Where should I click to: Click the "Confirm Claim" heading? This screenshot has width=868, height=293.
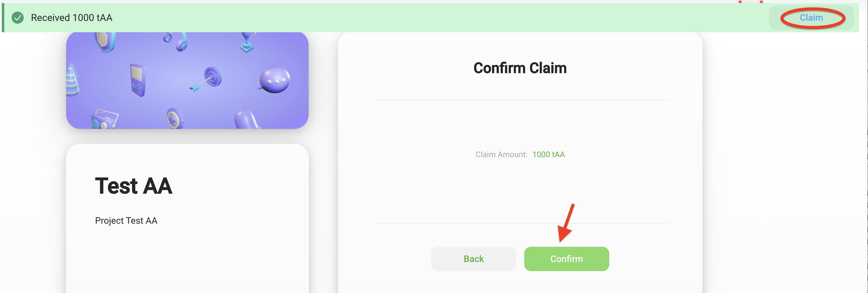pos(520,68)
